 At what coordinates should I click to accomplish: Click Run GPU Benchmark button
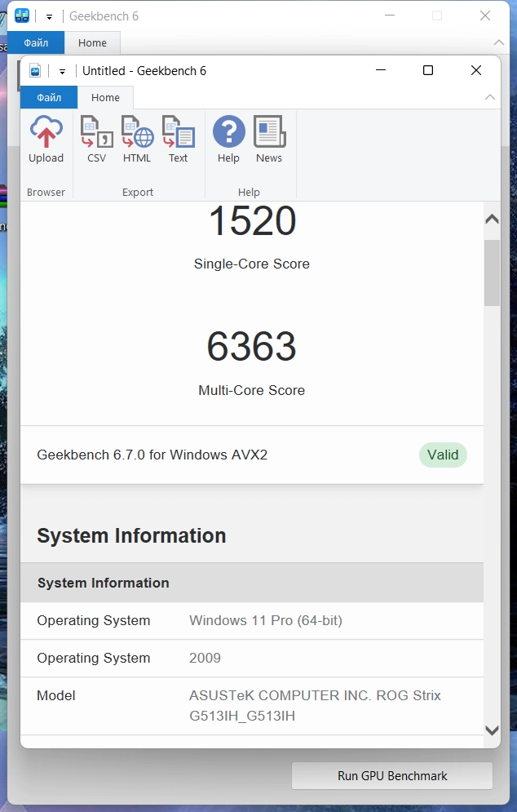392,776
